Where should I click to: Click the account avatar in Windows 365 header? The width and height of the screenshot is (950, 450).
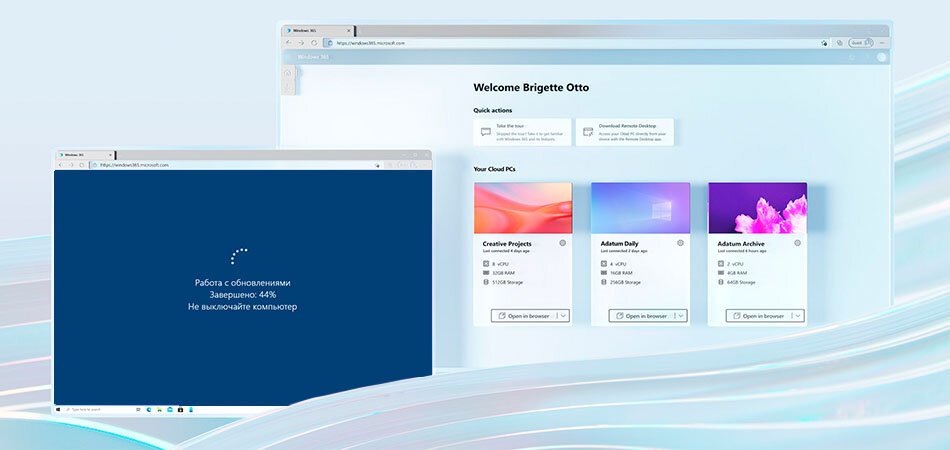pyautogui.click(x=882, y=57)
